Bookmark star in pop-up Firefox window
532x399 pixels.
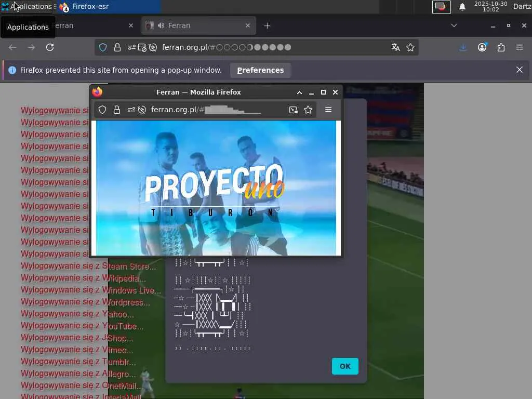point(308,110)
